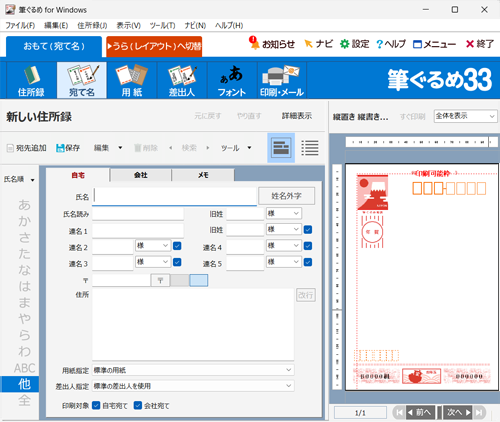Image resolution: width=500 pixels, height=422 pixels.
Task: Select the 用紙 paper icon
Action: tap(132, 76)
